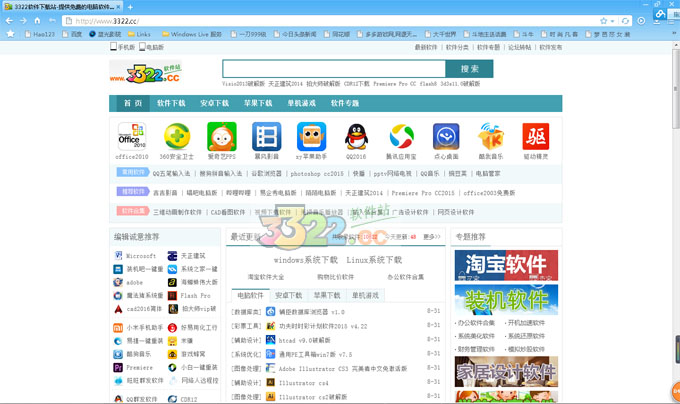The height and width of the screenshot is (404, 680).
Task: Toggle the 电脑版 checkbox
Action: (143, 47)
